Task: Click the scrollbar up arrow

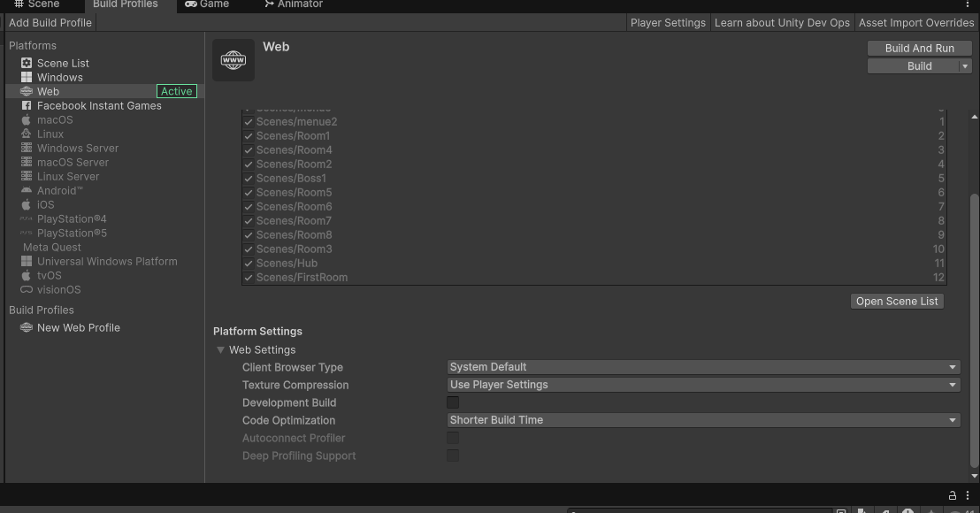Action: (975, 117)
